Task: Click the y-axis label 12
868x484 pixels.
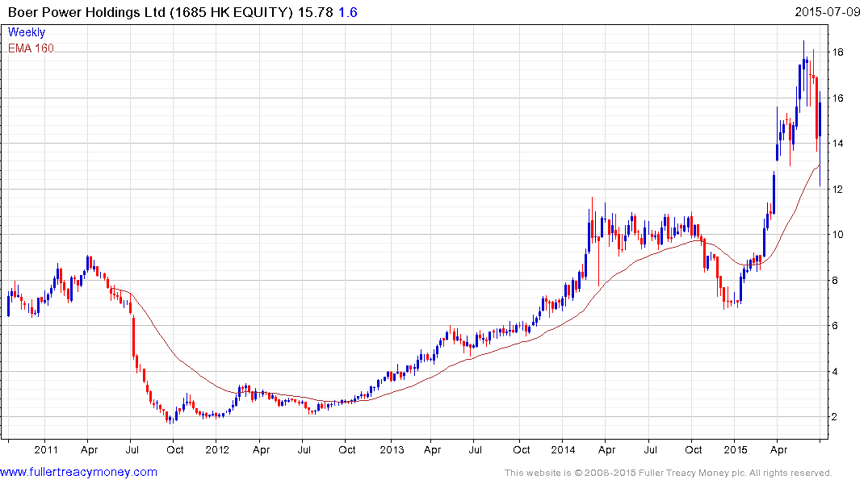Action: coord(837,190)
